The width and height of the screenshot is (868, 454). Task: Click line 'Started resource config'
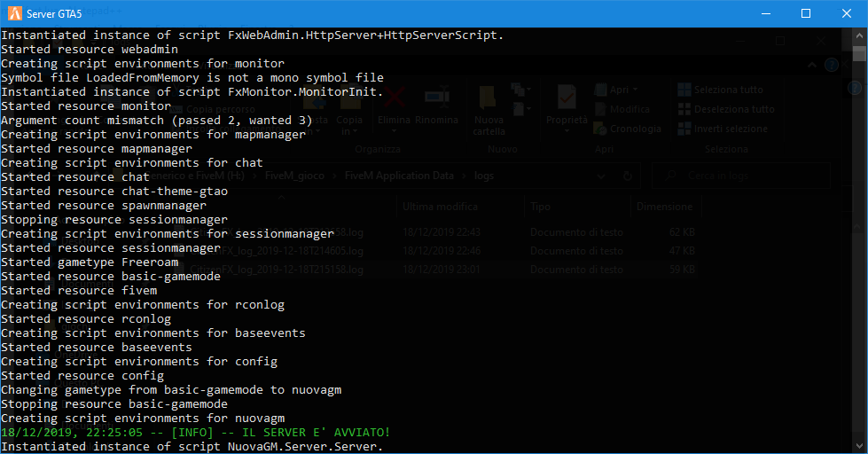(82, 375)
